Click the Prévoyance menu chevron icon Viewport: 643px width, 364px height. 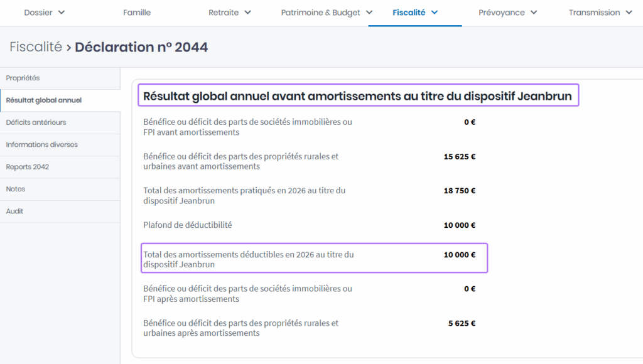click(534, 13)
